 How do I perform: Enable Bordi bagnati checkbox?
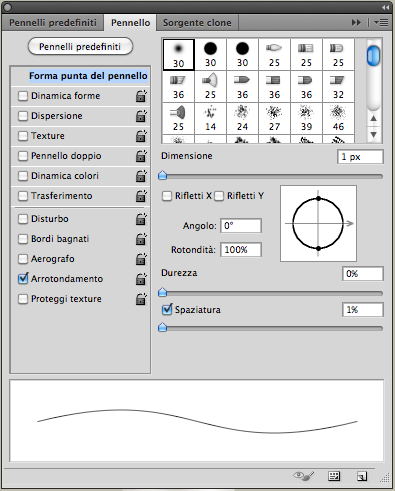point(23,239)
